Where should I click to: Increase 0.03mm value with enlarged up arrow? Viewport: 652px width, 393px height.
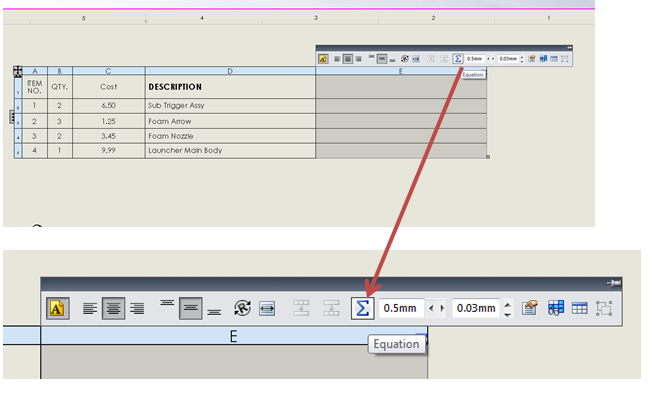[507, 304]
